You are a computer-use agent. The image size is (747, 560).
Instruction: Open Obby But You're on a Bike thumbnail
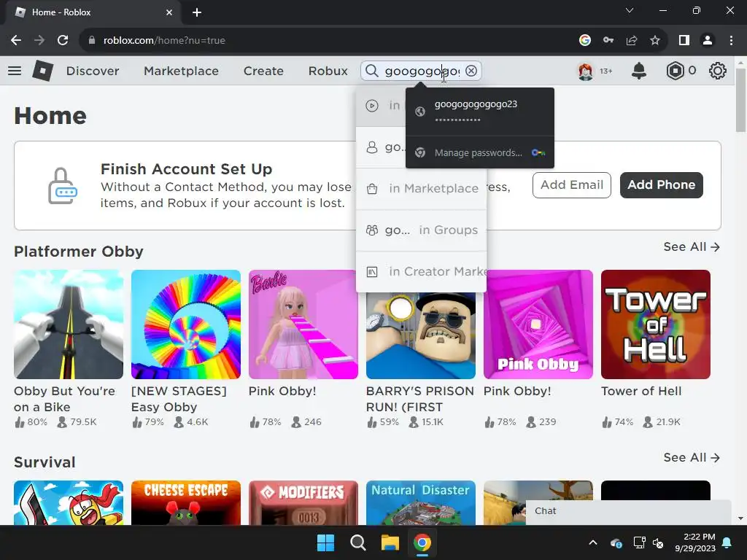click(x=69, y=324)
